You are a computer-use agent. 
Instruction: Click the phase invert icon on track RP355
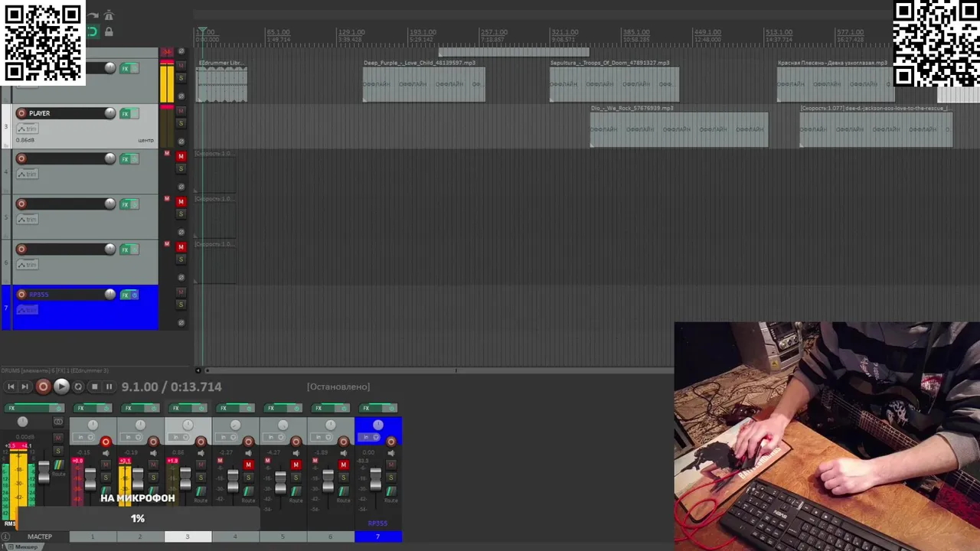click(x=181, y=322)
